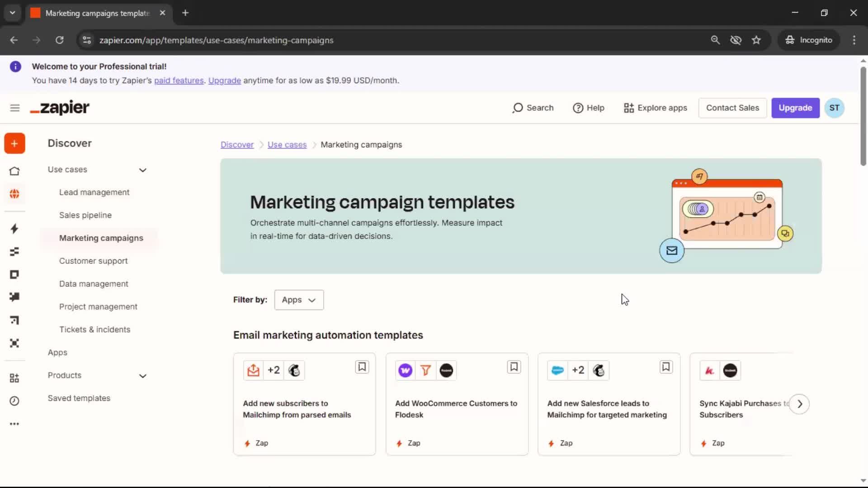Select Marketing campaigns in sidebar
868x488 pixels.
tap(101, 238)
